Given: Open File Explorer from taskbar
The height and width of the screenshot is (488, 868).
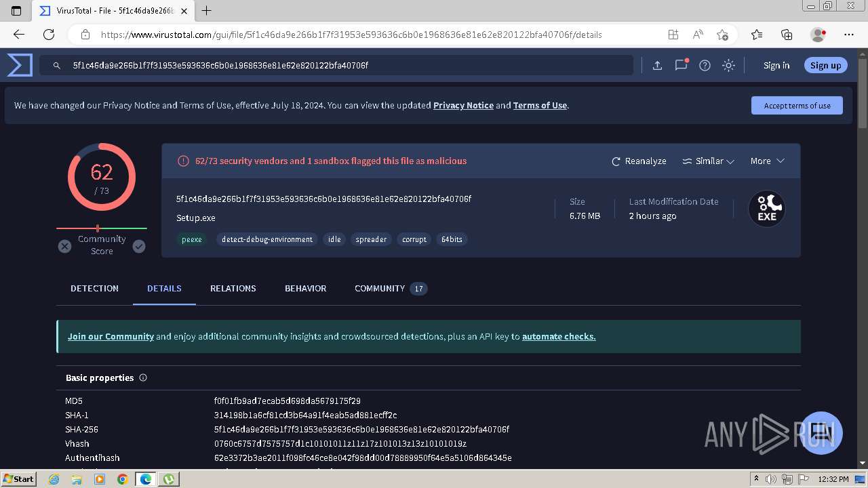Looking at the screenshot, I should (x=77, y=479).
